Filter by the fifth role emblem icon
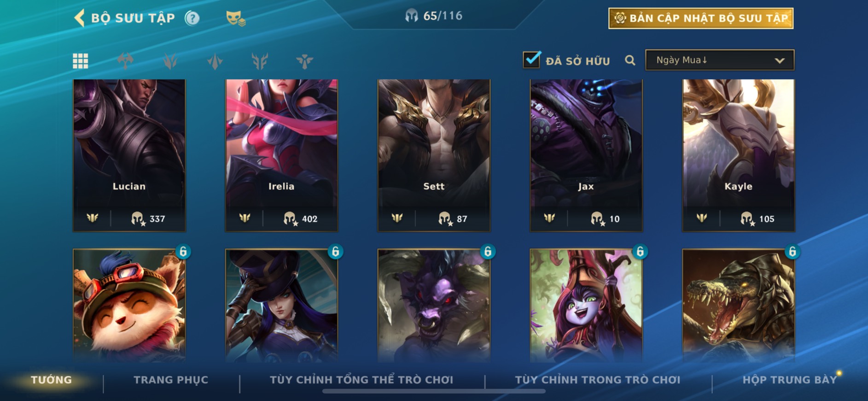This screenshot has height=401, width=868. point(304,61)
